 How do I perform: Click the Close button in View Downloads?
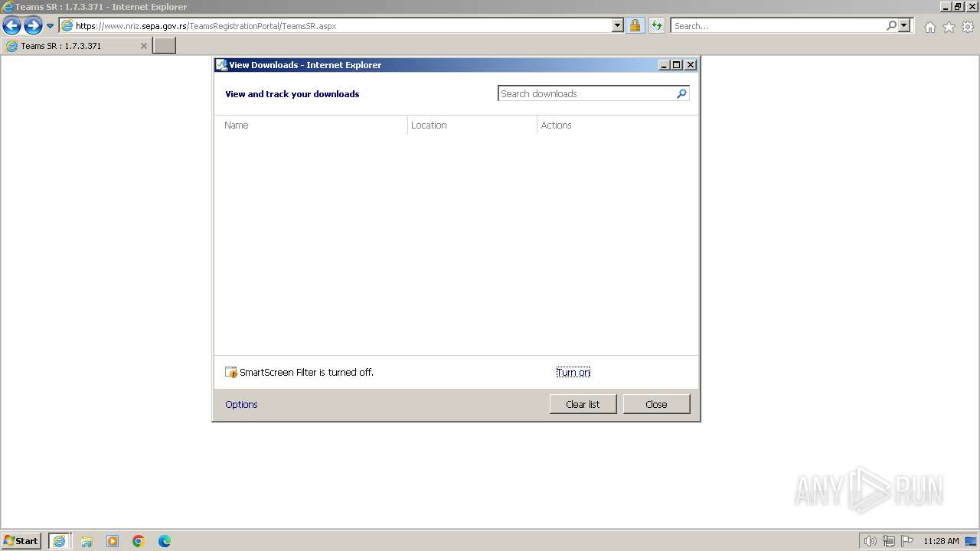click(x=656, y=404)
